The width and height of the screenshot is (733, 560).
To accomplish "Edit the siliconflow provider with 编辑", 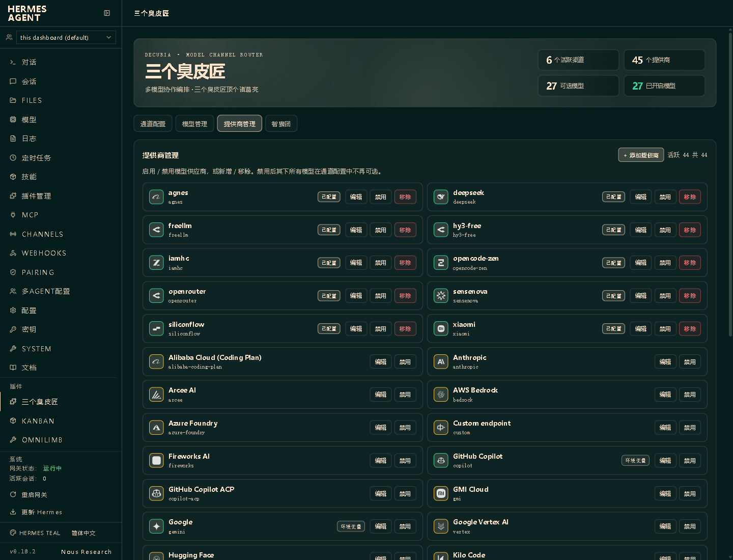I will (356, 329).
